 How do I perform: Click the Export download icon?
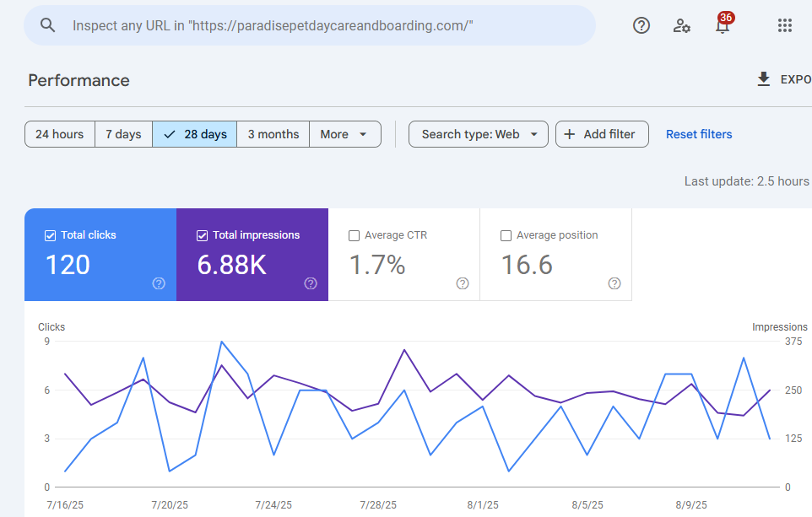click(764, 79)
